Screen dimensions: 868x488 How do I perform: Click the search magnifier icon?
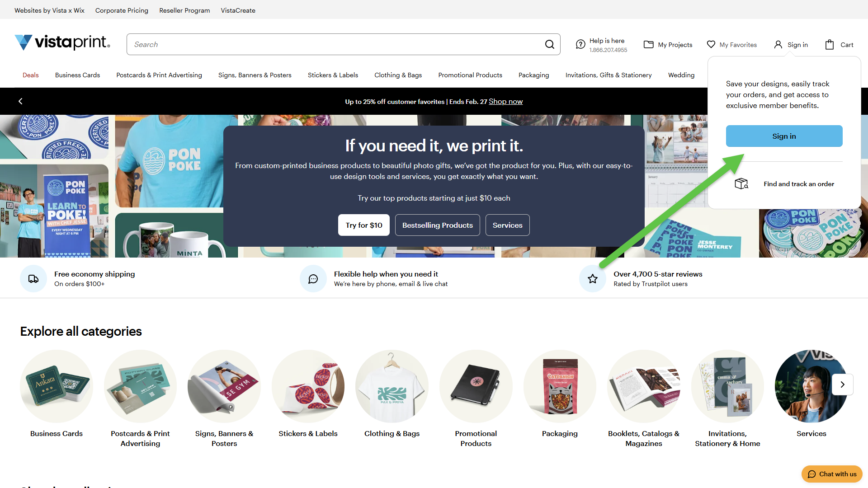550,44
